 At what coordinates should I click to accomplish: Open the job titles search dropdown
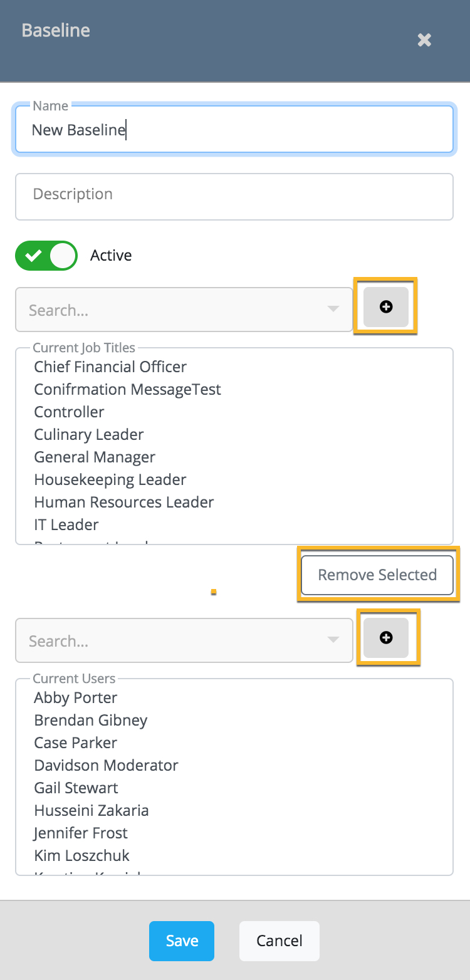[332, 310]
